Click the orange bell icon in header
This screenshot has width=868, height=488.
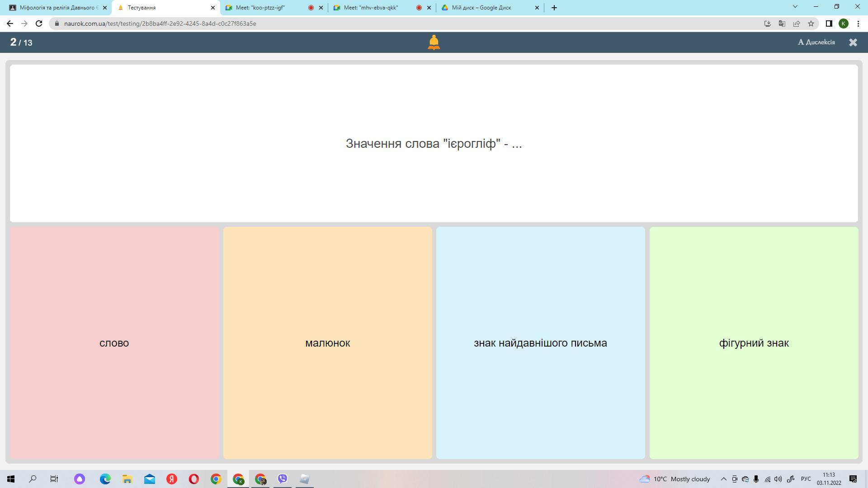(434, 42)
